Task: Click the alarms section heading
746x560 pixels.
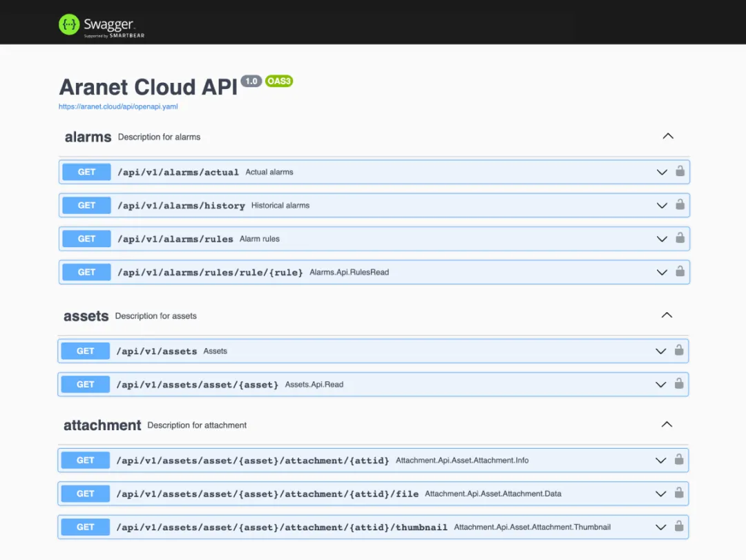Action: pos(88,137)
